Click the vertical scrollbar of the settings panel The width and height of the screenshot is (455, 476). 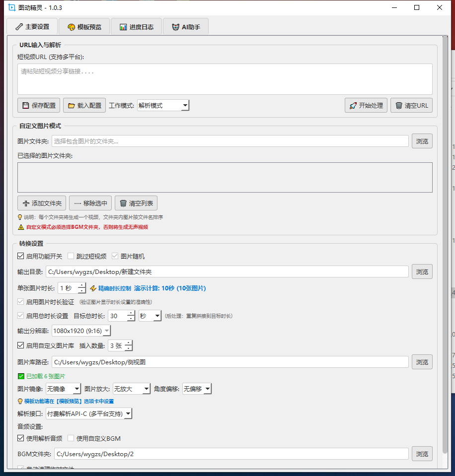click(x=445, y=248)
